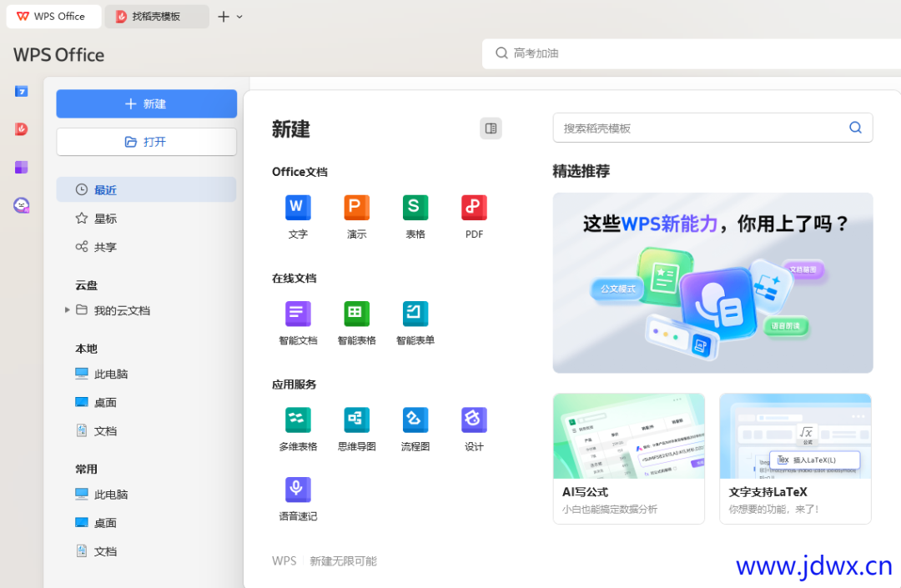Image resolution: width=901 pixels, height=588 pixels.
Task: Launch 流程图 flowchart tool
Action: pos(415,429)
